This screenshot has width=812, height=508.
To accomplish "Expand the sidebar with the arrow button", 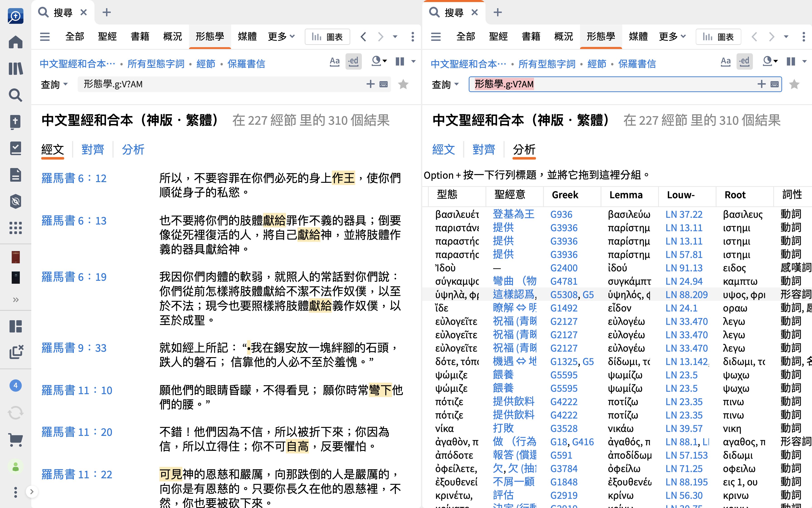I will 31,492.
